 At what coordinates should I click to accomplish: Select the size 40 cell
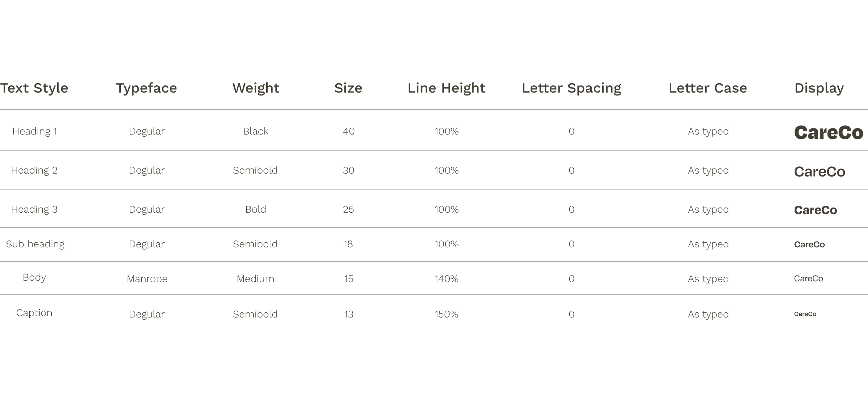pyautogui.click(x=349, y=131)
